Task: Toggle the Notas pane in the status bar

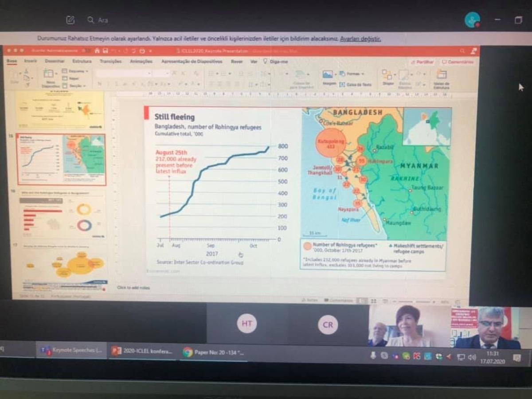Action: coord(310,300)
